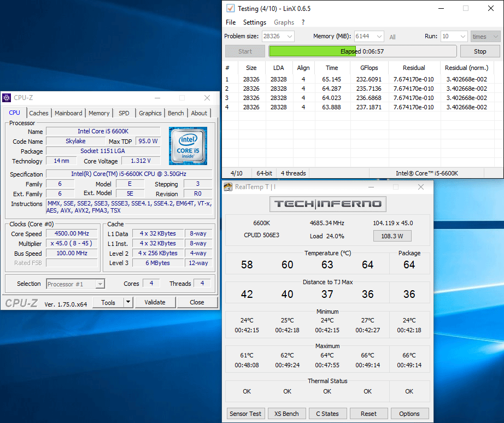Switch to the About tab in CPU-Z
This screenshot has height=423, width=504.
(x=199, y=113)
